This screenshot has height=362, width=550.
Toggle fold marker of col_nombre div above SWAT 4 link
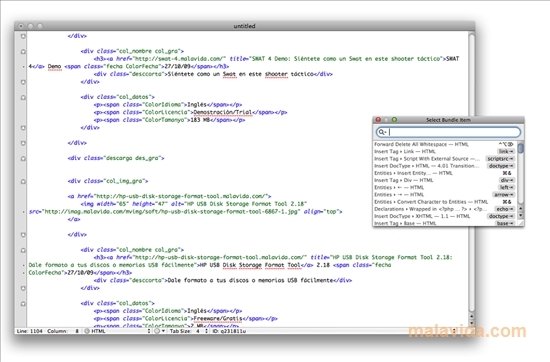click(x=23, y=51)
